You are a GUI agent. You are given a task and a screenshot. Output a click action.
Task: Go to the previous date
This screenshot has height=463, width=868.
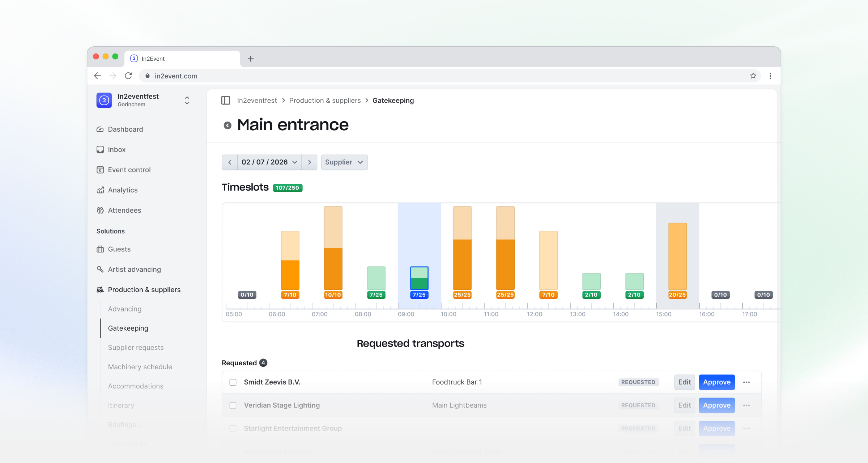click(230, 162)
